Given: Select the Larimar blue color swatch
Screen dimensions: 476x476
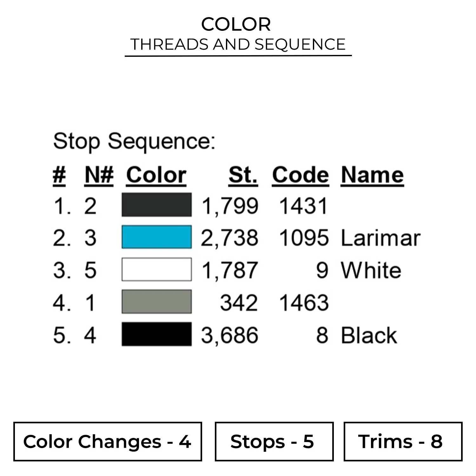Looking at the screenshot, I should click(156, 237).
